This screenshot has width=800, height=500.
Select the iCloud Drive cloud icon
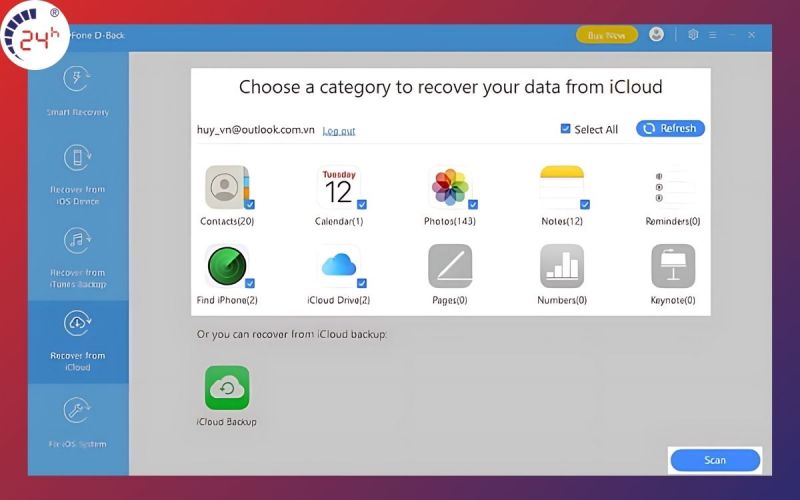pos(339,266)
